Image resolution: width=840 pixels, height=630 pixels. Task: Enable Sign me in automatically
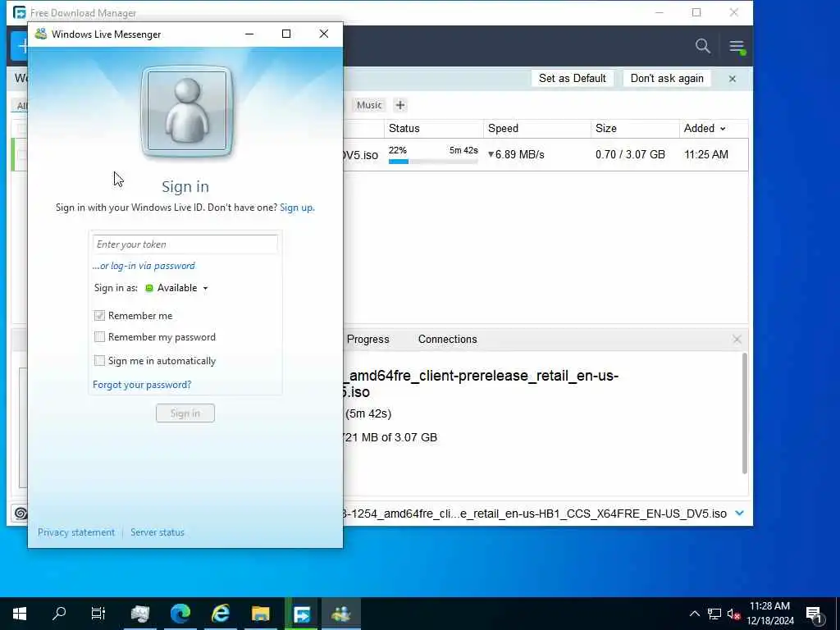click(x=99, y=361)
